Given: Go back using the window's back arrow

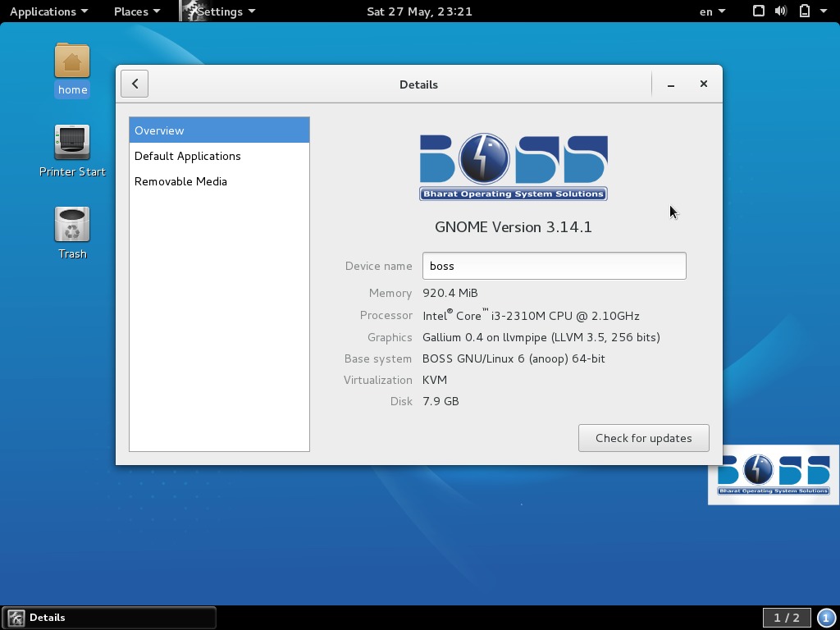Looking at the screenshot, I should [x=135, y=83].
